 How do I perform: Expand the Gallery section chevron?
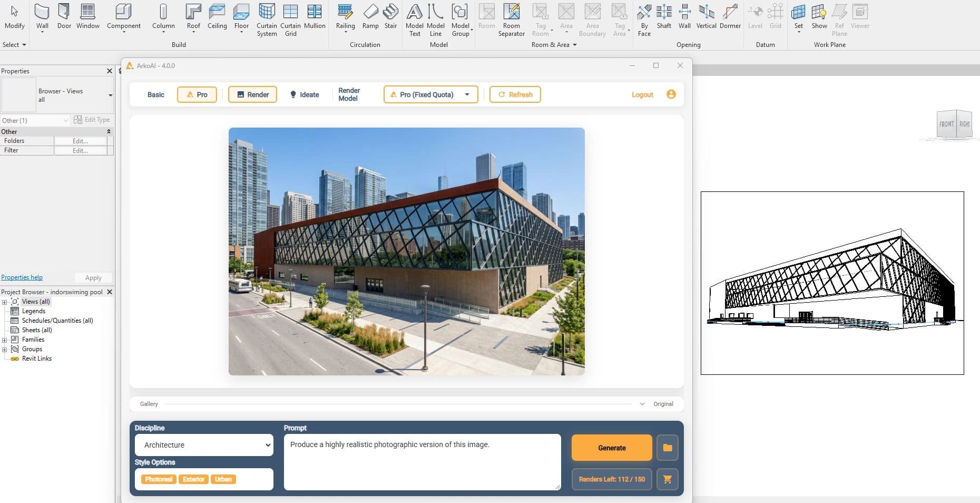click(642, 404)
